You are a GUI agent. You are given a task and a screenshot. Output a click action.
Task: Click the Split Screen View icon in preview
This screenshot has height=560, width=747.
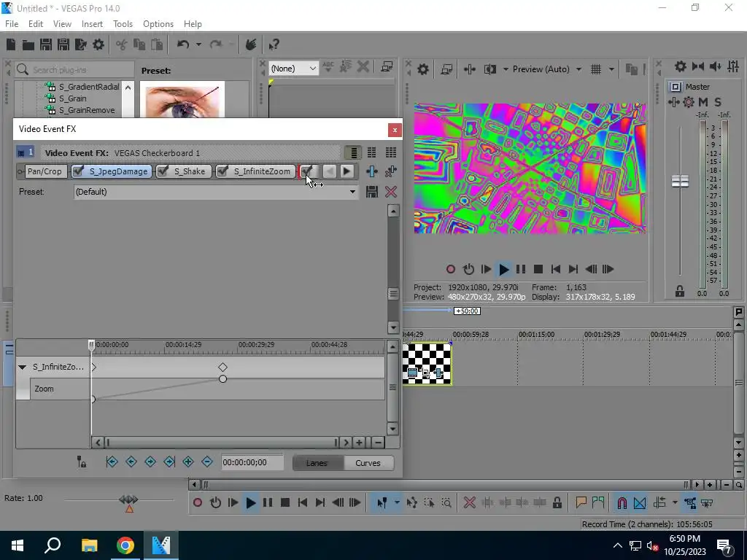pyautogui.click(x=489, y=69)
